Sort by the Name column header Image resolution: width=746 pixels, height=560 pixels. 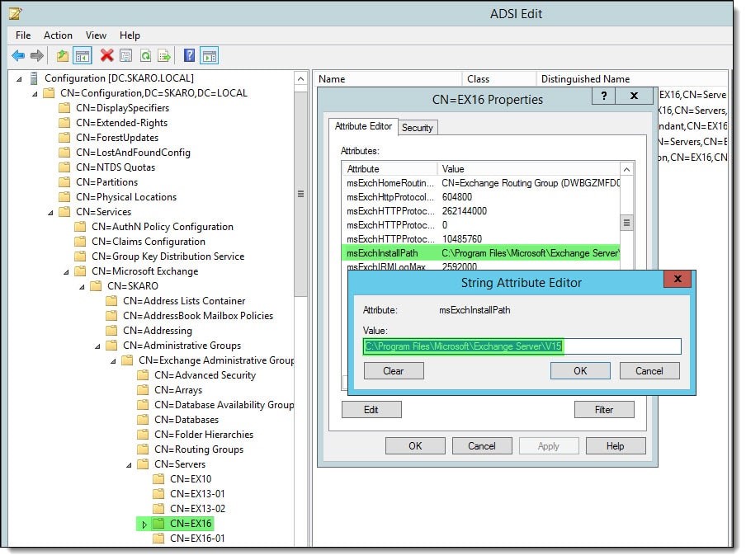click(388, 79)
